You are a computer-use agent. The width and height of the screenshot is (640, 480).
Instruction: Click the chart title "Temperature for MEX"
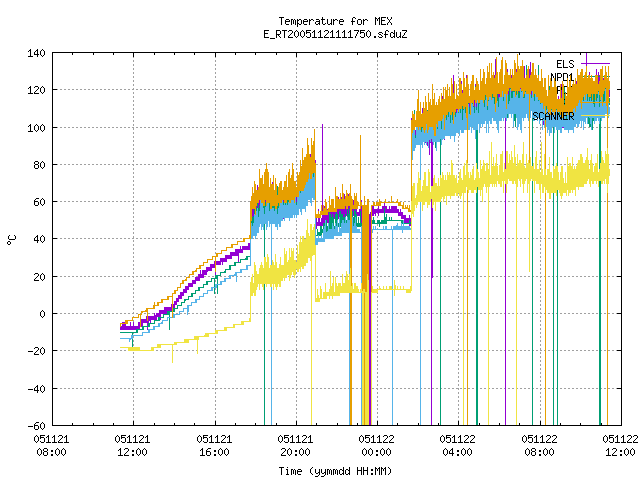335,21
